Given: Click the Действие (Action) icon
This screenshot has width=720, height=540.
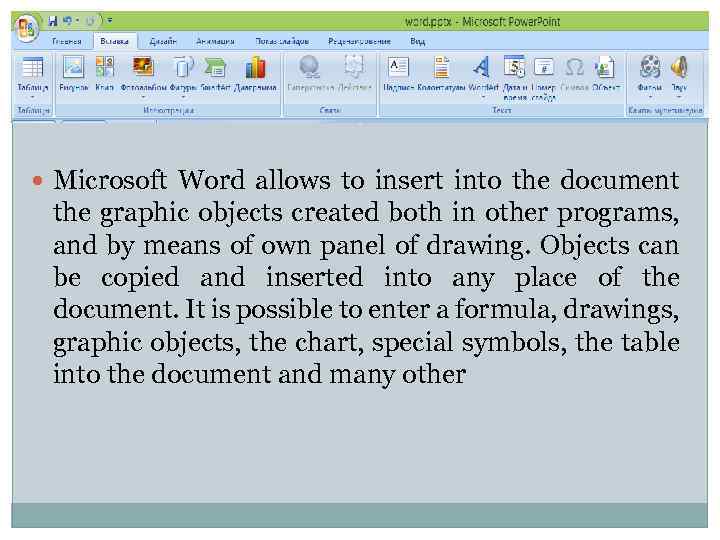Looking at the screenshot, I should pos(354,68).
